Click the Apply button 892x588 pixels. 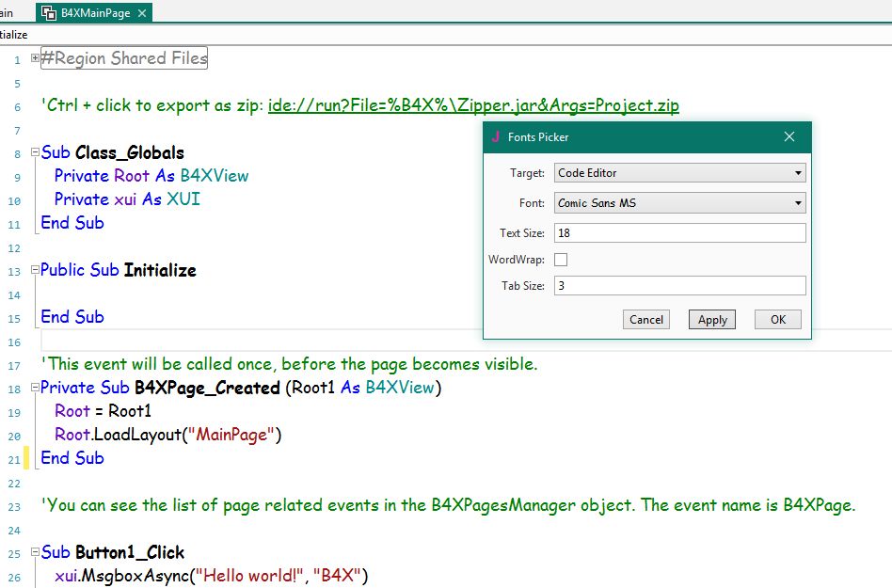(x=711, y=319)
